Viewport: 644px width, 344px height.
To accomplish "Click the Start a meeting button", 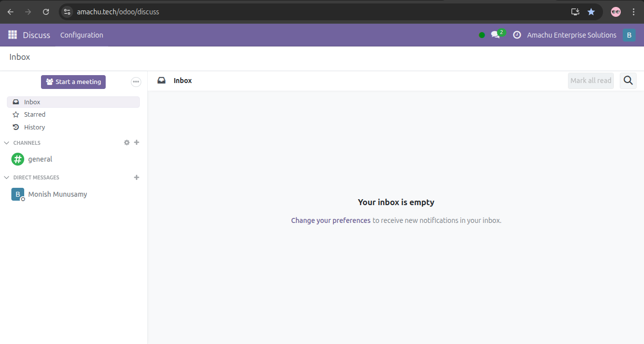I will (73, 82).
